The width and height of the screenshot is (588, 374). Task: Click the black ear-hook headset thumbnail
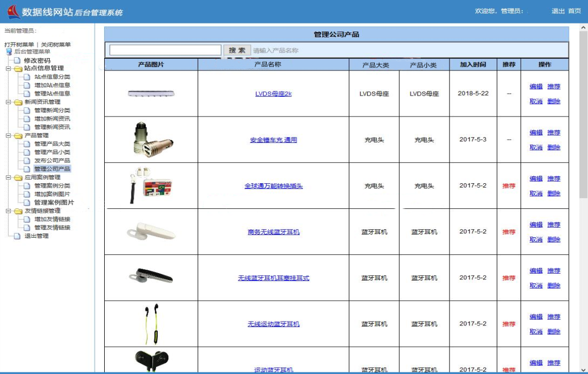[x=151, y=276]
